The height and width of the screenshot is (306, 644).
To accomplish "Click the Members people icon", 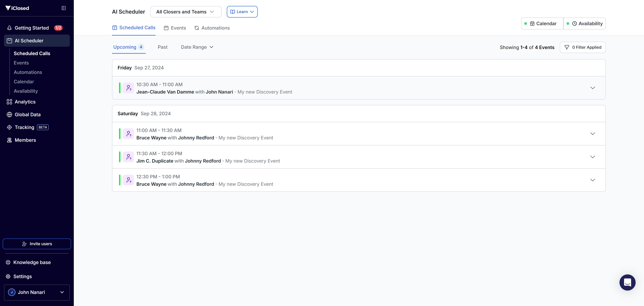I will click(x=9, y=140).
